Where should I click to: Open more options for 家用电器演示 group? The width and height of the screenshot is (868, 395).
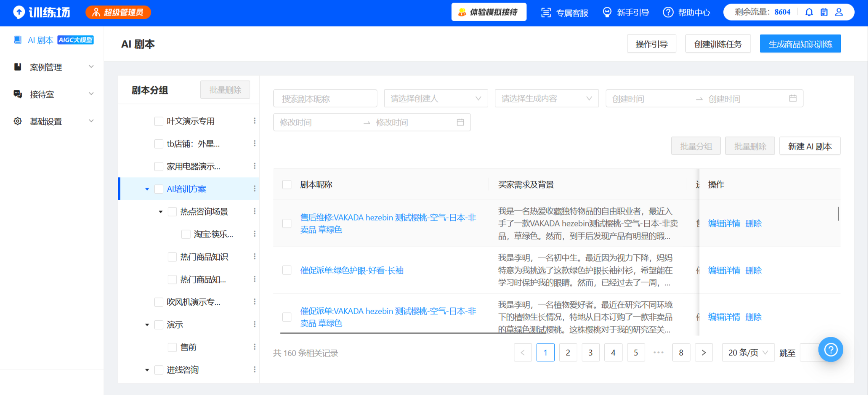coord(254,166)
